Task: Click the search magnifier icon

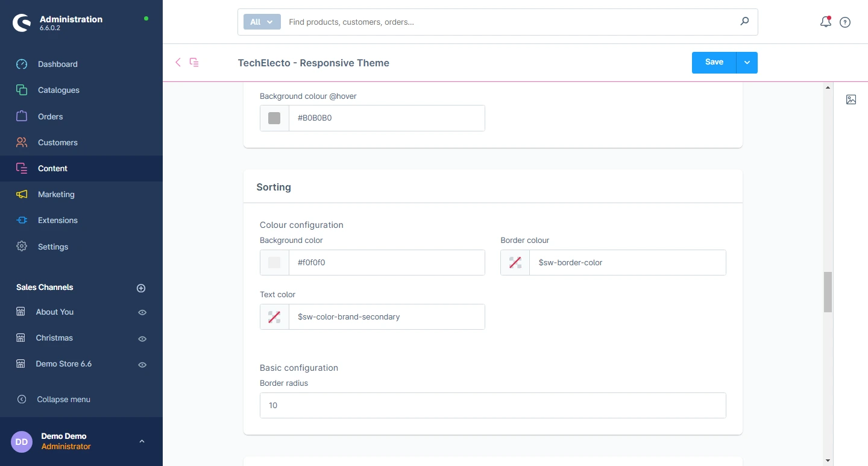Action: [744, 22]
